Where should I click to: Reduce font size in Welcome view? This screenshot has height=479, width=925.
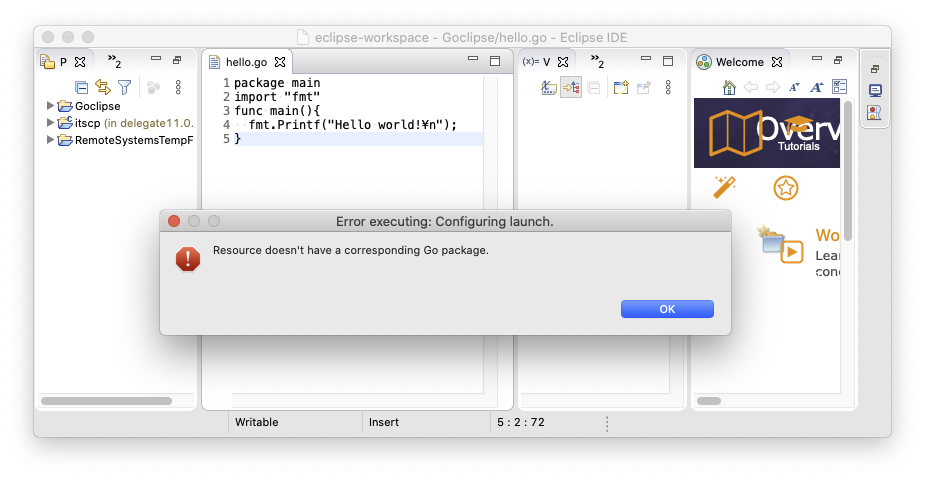click(795, 88)
